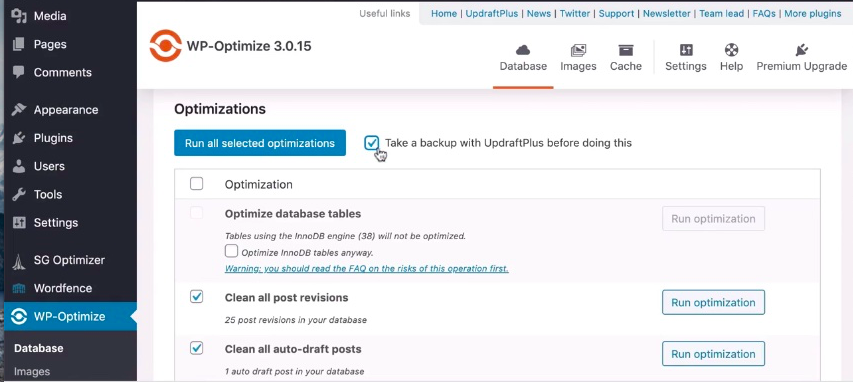Open the Newsletter useful link
Viewport: 853px width, 382px height.
point(666,14)
